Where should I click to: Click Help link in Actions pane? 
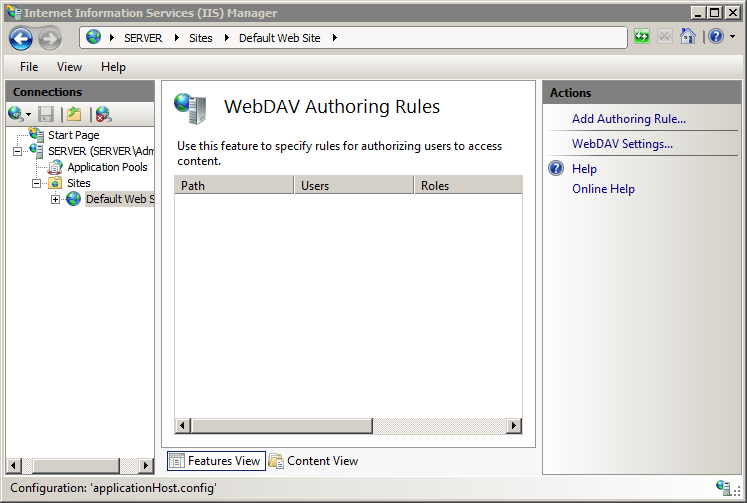pos(584,169)
